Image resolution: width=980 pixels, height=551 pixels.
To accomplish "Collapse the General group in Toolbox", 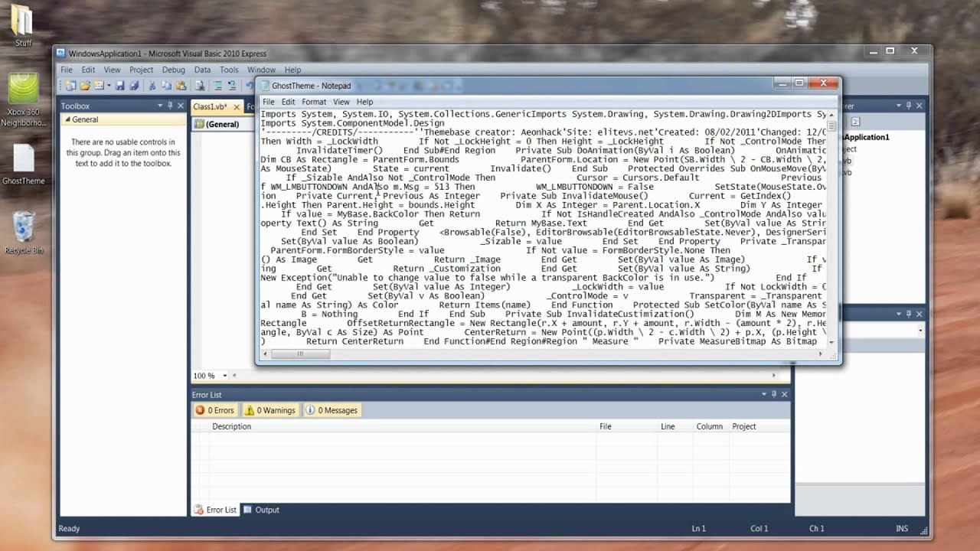I will 67,119.
